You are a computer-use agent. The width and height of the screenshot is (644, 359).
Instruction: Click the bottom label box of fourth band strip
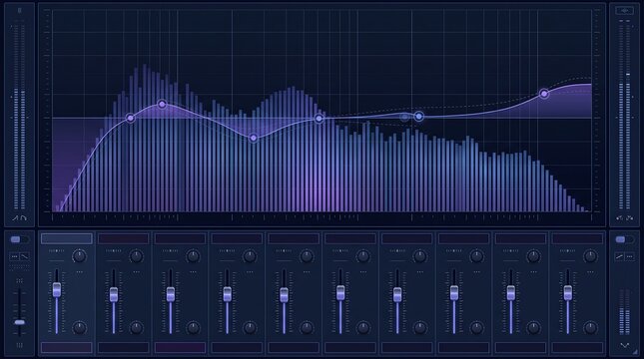(x=237, y=347)
